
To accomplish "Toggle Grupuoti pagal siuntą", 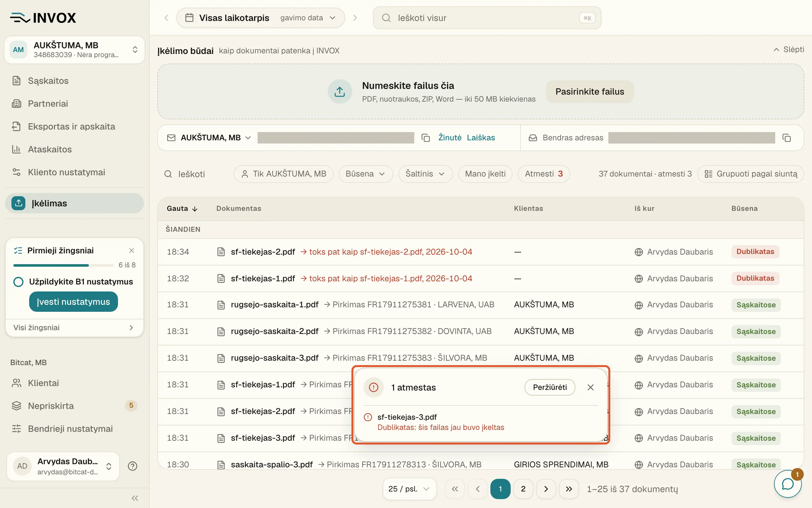I will click(x=750, y=174).
